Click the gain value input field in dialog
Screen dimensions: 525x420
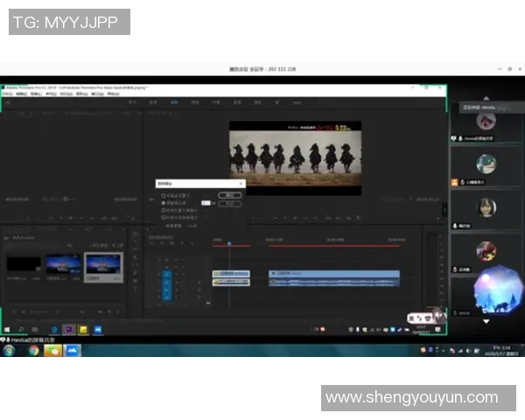tap(206, 203)
